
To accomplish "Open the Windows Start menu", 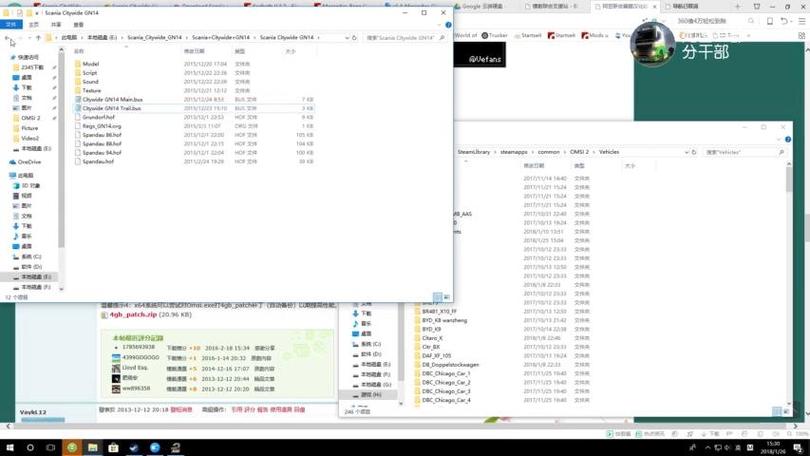I will (x=9, y=448).
